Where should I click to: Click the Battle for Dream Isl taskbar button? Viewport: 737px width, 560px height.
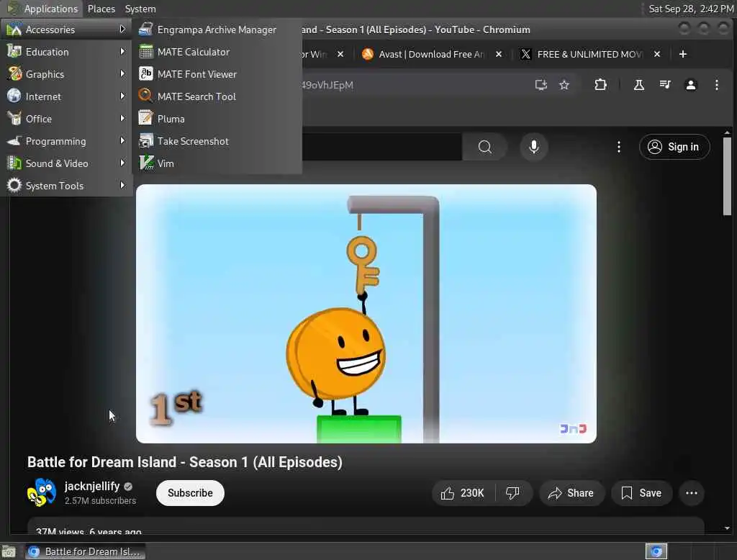(x=85, y=551)
